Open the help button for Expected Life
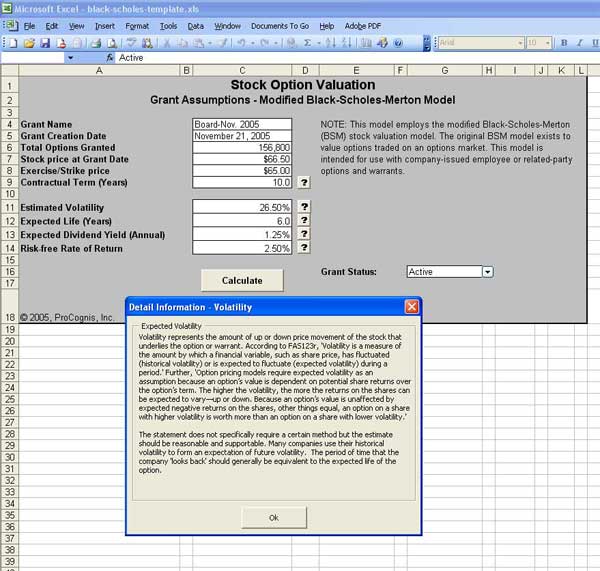This screenshot has width=600, height=571. (x=304, y=220)
